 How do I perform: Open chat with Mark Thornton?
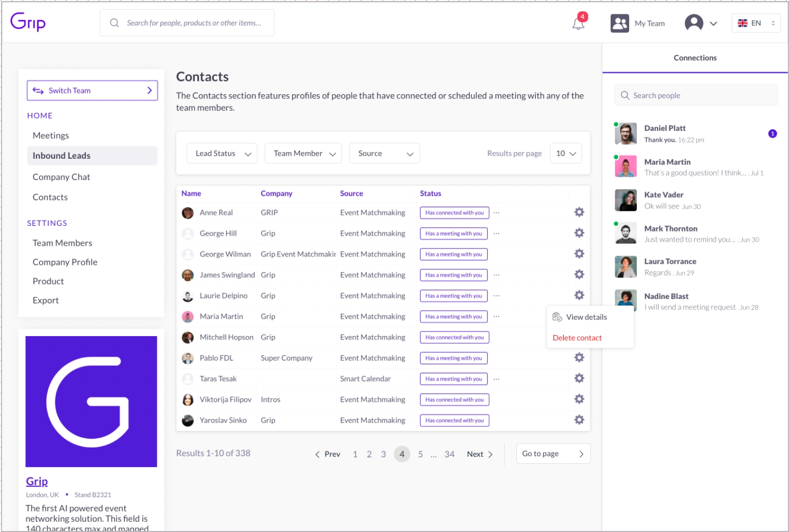pyautogui.click(x=695, y=234)
